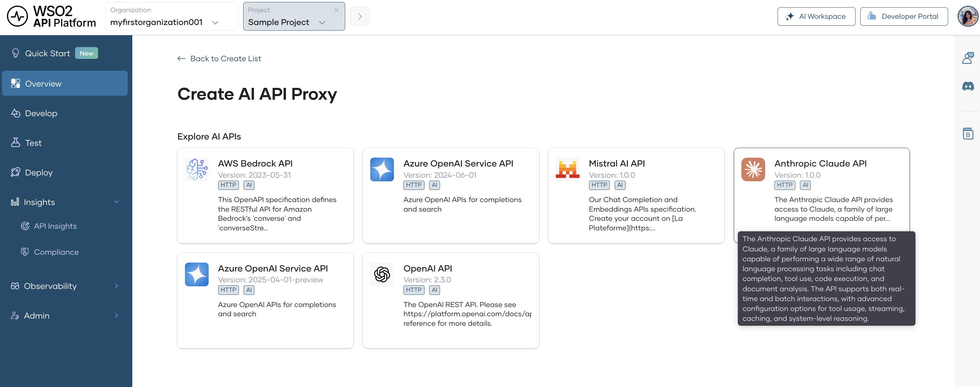Click HTTP tag on AWS Bedrock card
This screenshot has width=980, height=387.
228,185
